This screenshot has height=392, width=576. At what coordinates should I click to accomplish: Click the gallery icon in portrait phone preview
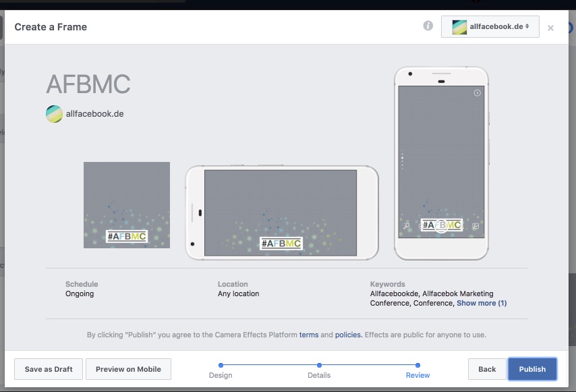(476, 226)
